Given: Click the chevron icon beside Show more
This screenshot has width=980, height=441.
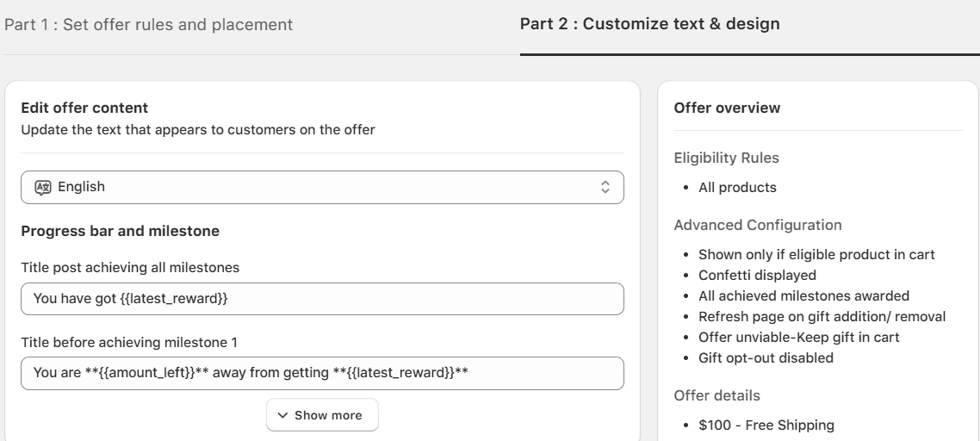Looking at the screenshot, I should pyautogui.click(x=282, y=415).
